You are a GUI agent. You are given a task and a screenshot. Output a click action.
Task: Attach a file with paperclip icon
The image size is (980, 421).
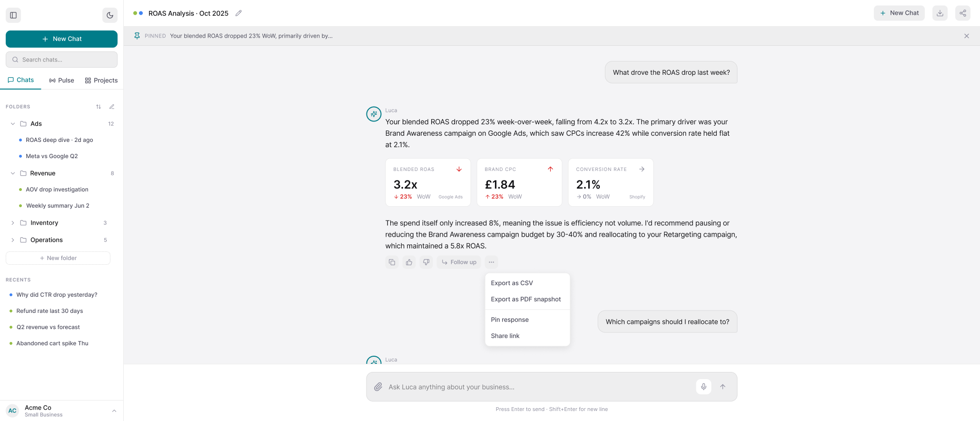pos(378,387)
